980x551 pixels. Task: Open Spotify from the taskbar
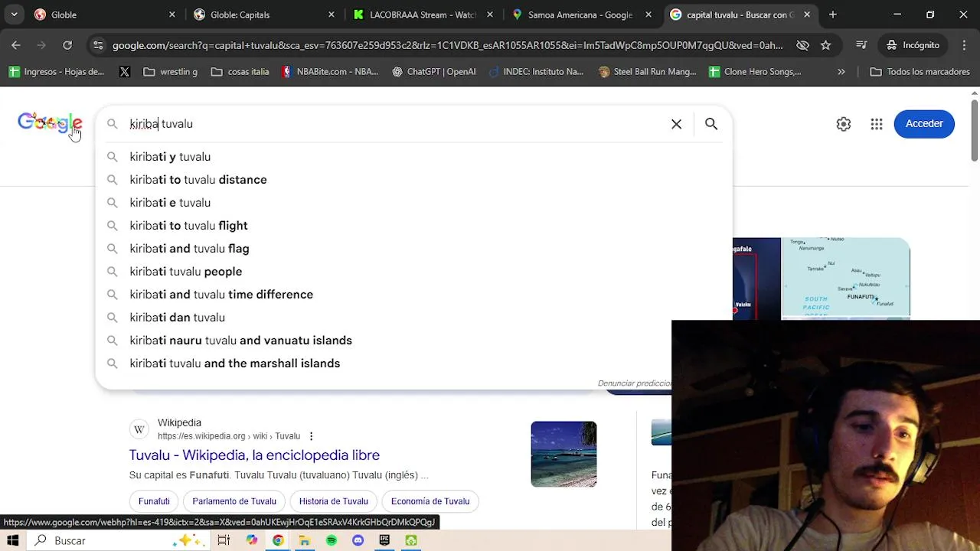click(331, 540)
